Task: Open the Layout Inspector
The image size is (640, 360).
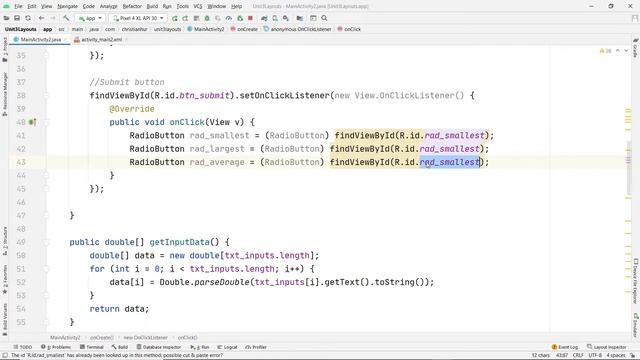Action: (607, 347)
